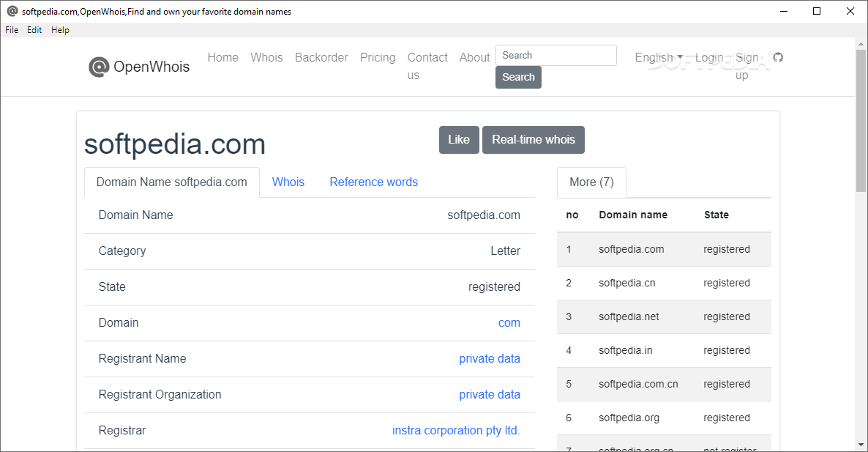Click the vertical scrollbar thumb
This screenshot has height=452, width=868.
click(x=861, y=121)
